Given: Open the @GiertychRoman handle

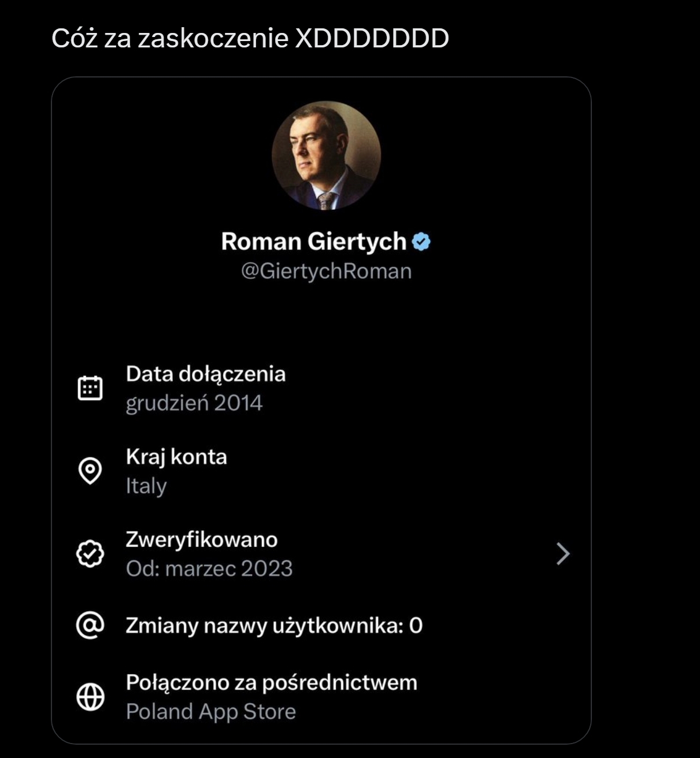Looking at the screenshot, I should [x=326, y=271].
